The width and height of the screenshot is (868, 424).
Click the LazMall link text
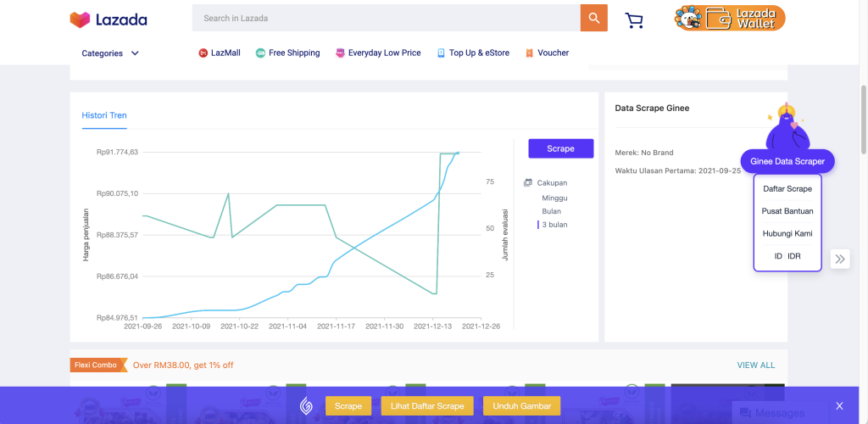(225, 53)
